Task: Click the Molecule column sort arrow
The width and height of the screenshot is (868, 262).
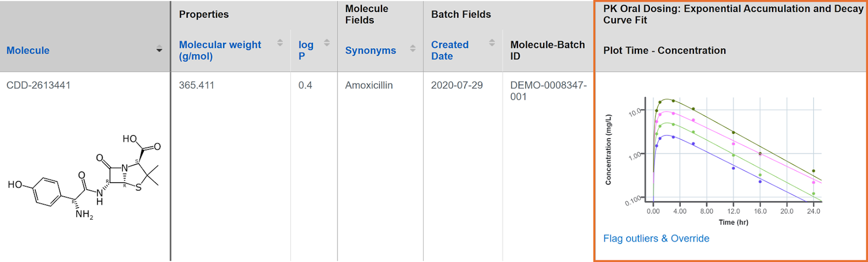Action: (159, 50)
